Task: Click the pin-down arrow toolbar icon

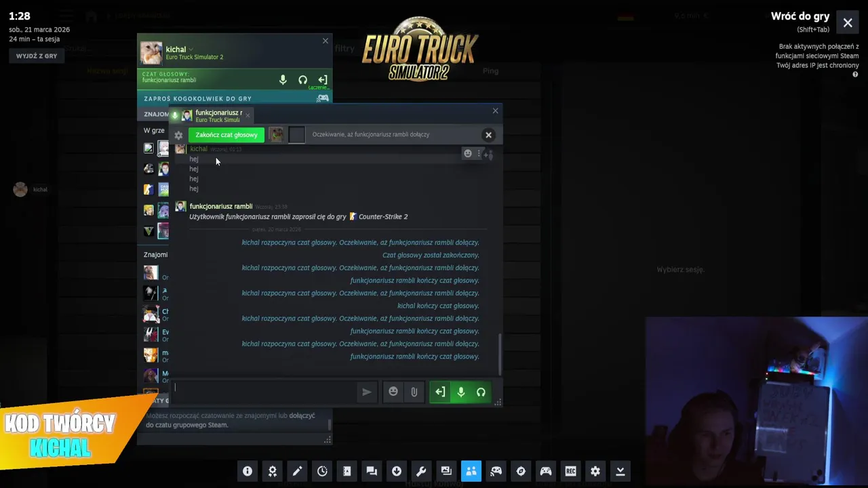Action: [x=620, y=471]
